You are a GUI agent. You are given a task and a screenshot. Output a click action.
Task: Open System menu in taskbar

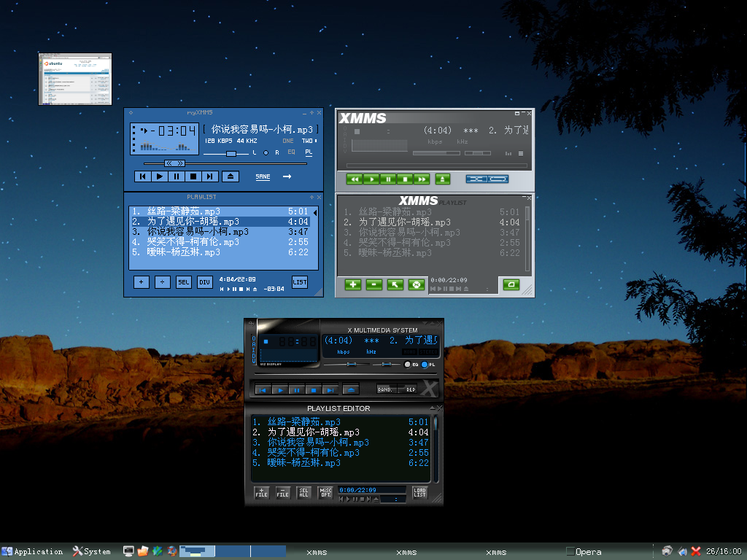(91, 551)
